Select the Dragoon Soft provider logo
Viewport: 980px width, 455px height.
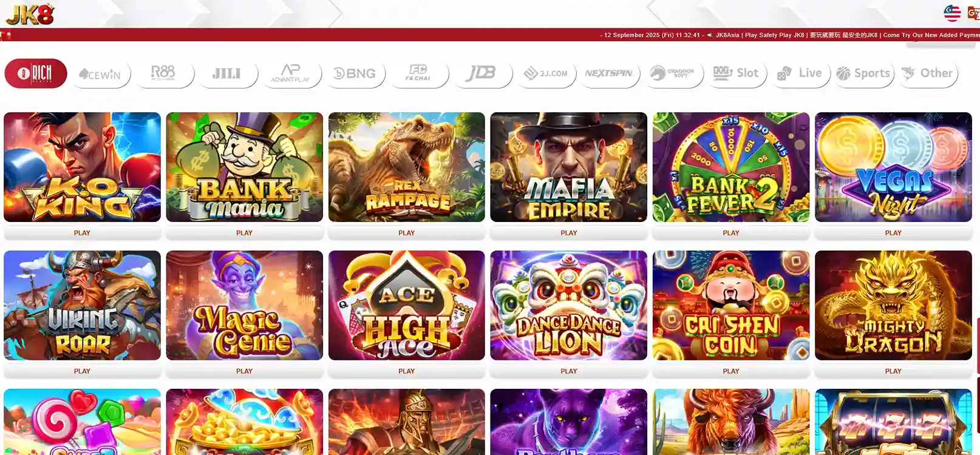pyautogui.click(x=673, y=74)
